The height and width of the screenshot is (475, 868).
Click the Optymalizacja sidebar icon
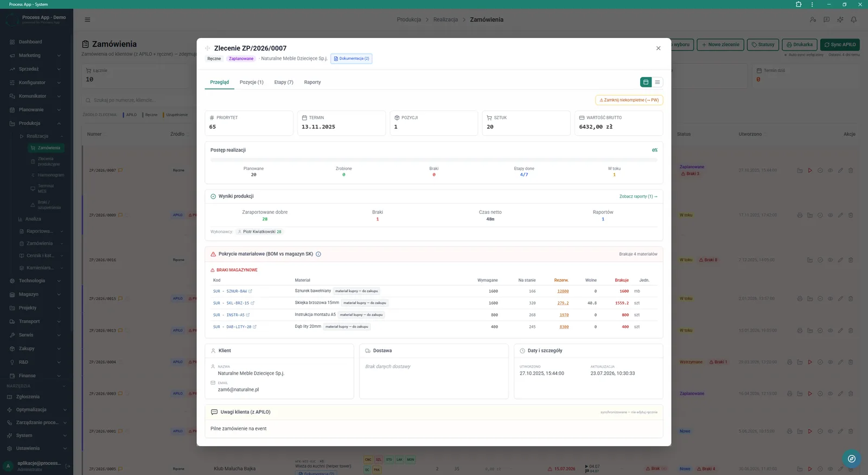(x=9, y=410)
